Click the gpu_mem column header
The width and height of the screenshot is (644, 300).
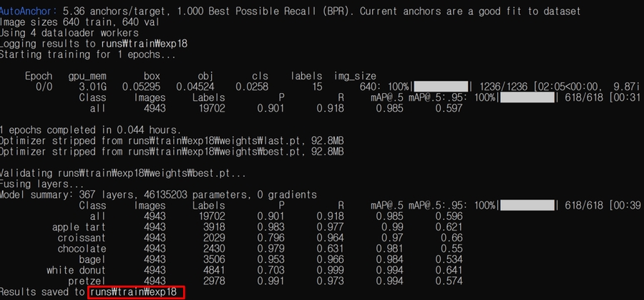87,76
